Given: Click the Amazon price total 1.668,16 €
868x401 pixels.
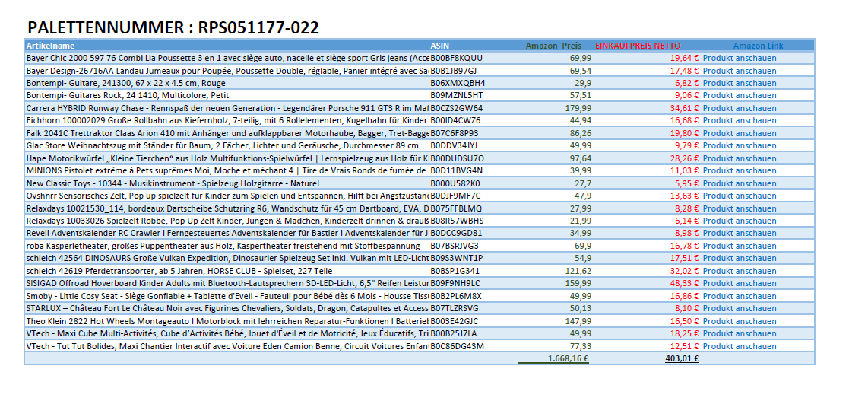Looking at the screenshot, I should [x=568, y=358].
